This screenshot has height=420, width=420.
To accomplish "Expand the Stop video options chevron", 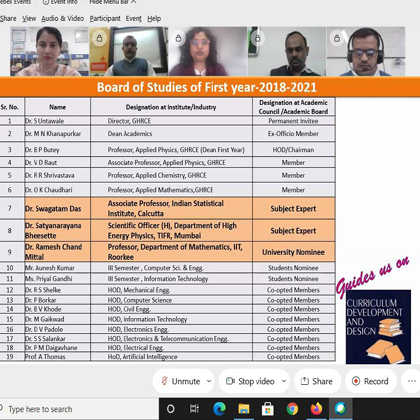I will (284, 381).
